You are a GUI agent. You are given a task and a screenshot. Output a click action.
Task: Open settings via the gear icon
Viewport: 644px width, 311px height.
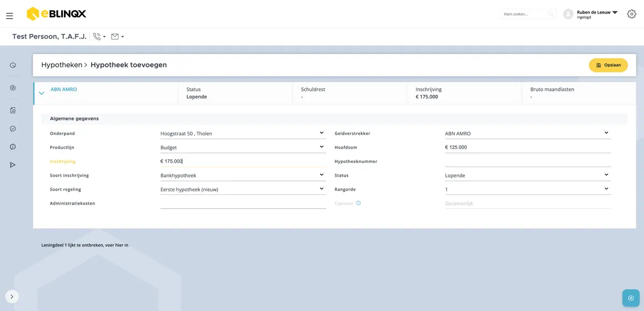coord(632,14)
